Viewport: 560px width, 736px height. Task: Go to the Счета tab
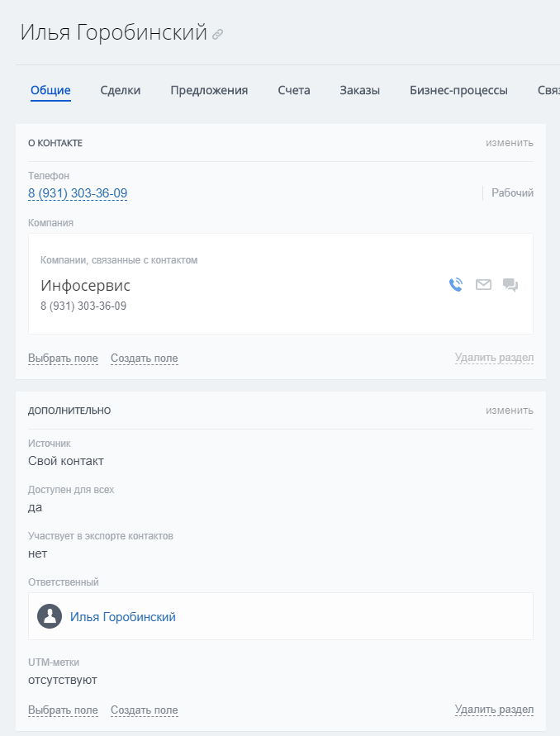tap(294, 91)
